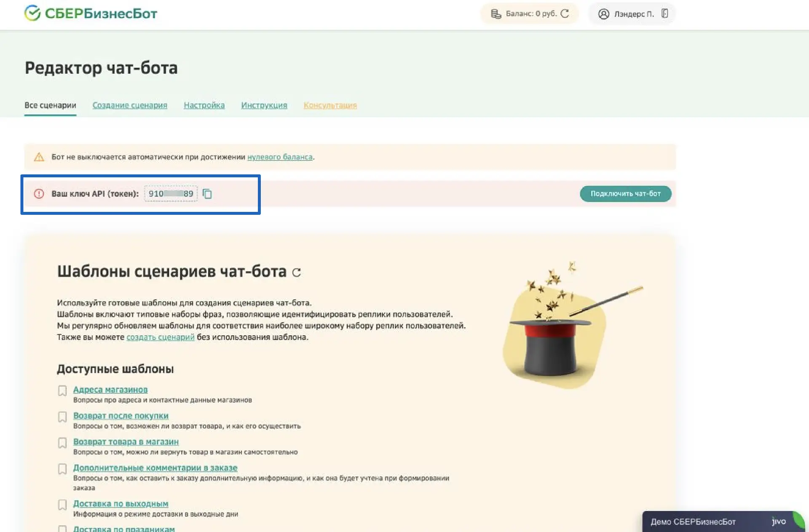Click the coins balance icon
The image size is (809, 532).
496,14
